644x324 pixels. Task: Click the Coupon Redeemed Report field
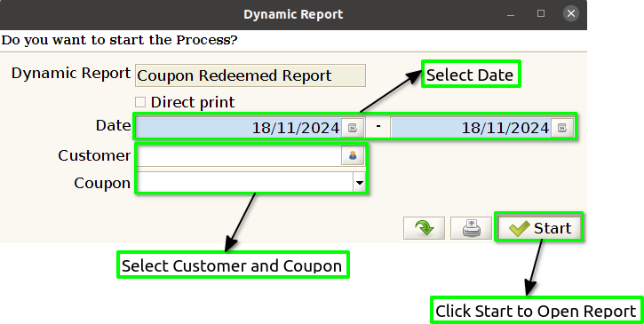click(x=250, y=75)
